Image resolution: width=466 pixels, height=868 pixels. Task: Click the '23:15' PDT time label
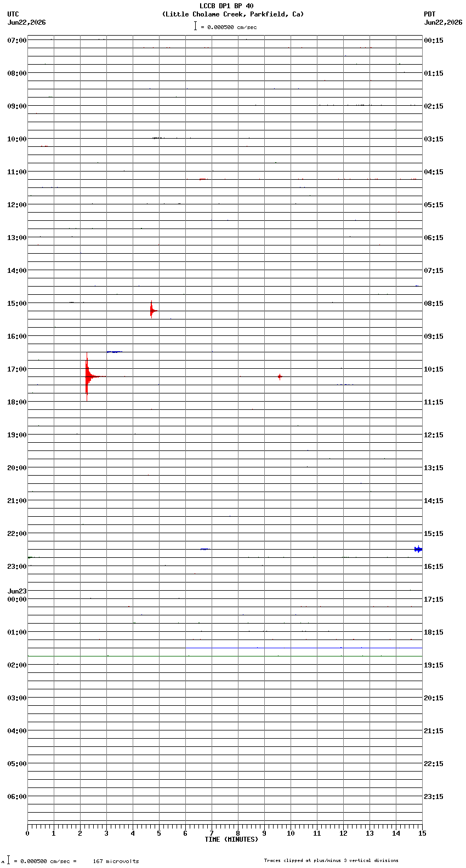[x=434, y=797]
